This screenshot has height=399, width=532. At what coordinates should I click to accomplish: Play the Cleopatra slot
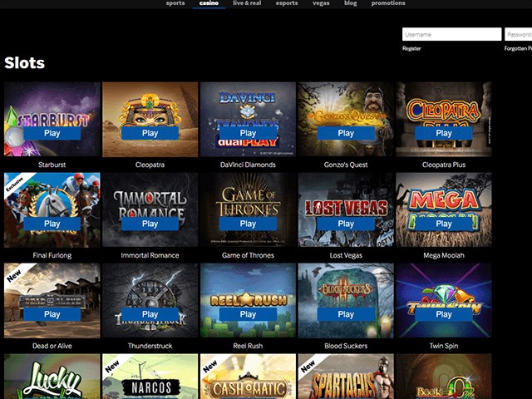[x=150, y=133]
